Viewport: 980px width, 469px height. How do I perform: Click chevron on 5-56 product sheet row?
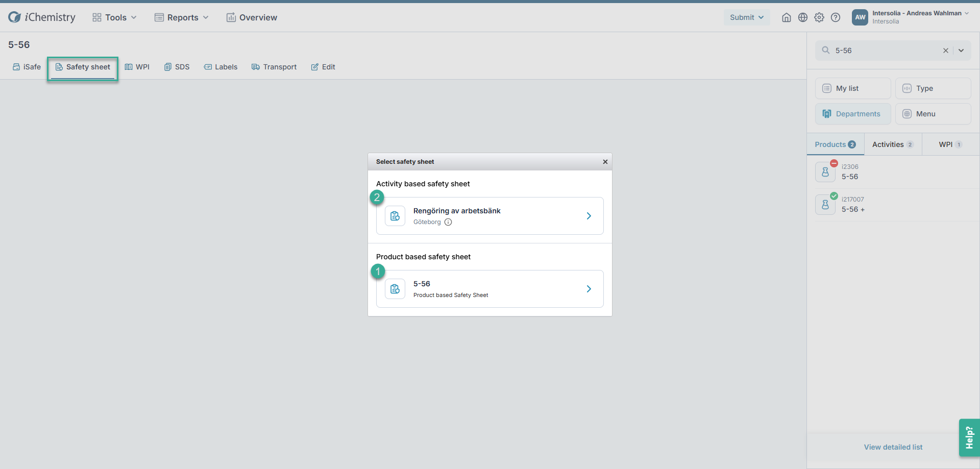589,289
